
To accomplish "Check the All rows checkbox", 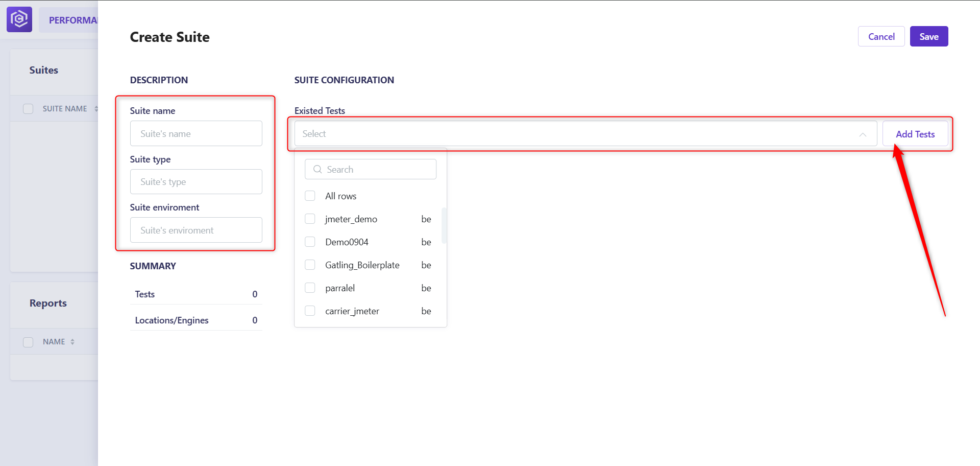I will point(310,196).
